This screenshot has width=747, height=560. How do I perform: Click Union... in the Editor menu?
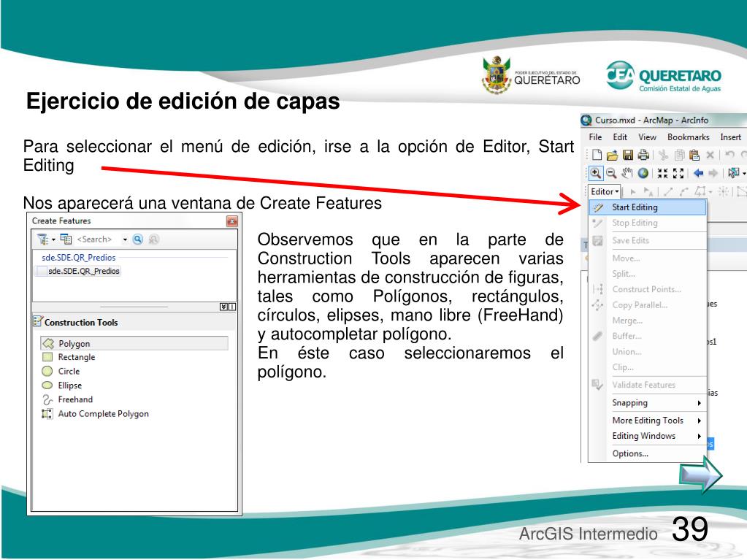click(x=648, y=351)
